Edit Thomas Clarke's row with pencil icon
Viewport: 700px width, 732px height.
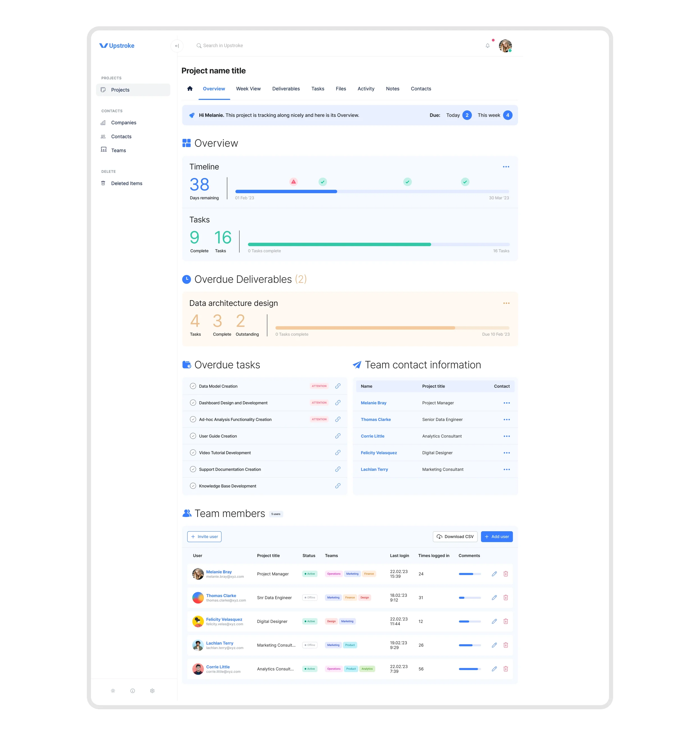coord(494,597)
